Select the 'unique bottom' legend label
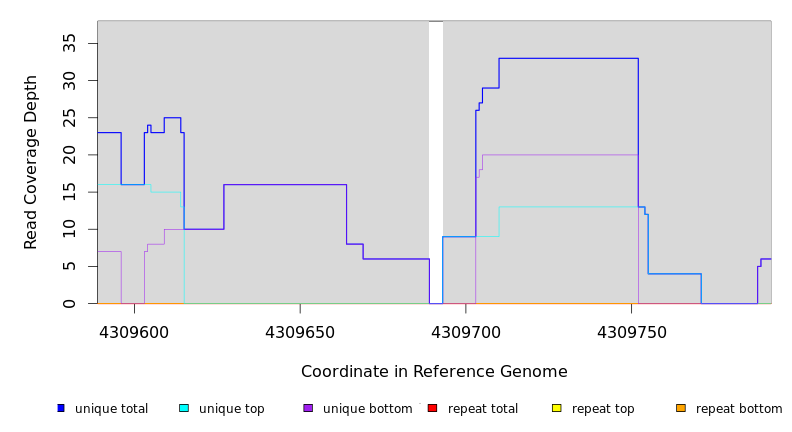This screenshot has width=792, height=432. tap(367, 409)
